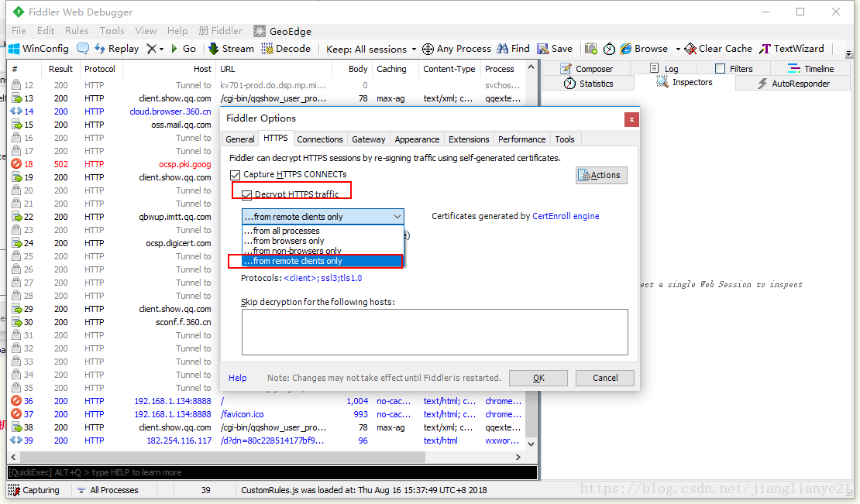Switch to the Statistics tab
Viewport: 860px width, 504px height.
pyautogui.click(x=589, y=84)
